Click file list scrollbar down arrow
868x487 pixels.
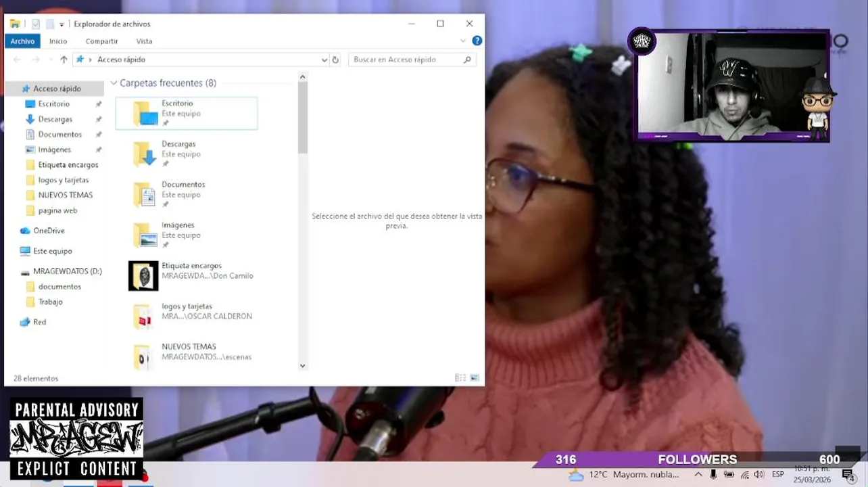pos(302,366)
